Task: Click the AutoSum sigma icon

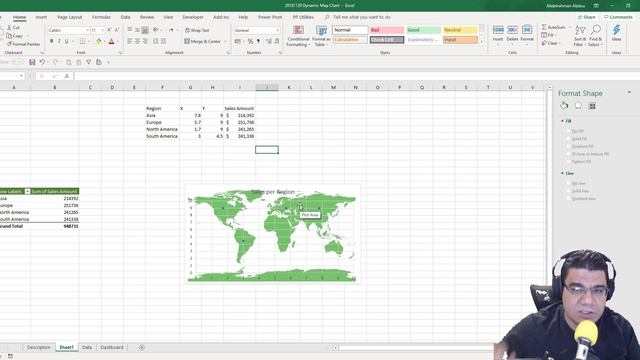Action: pos(544,27)
